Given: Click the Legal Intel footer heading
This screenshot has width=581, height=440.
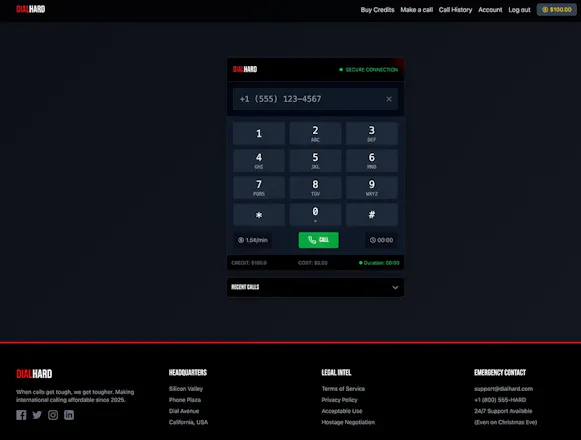Looking at the screenshot, I should click(336, 373).
